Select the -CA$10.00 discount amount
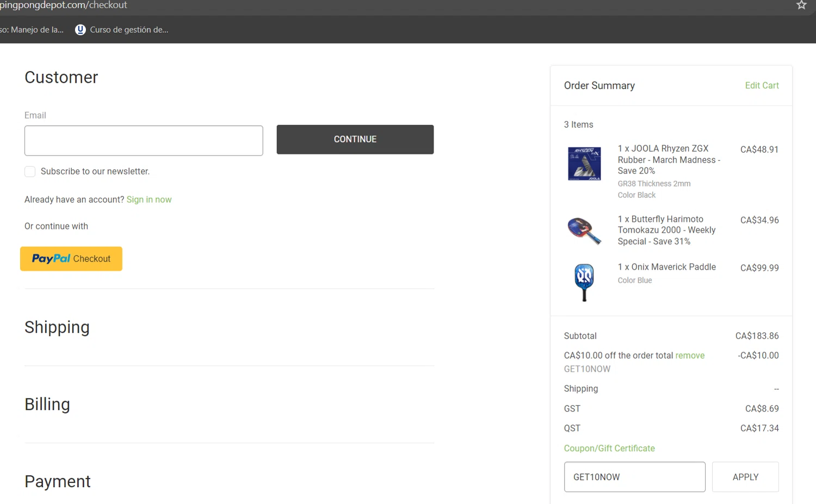Viewport: 816px width, 504px height. 758,356
